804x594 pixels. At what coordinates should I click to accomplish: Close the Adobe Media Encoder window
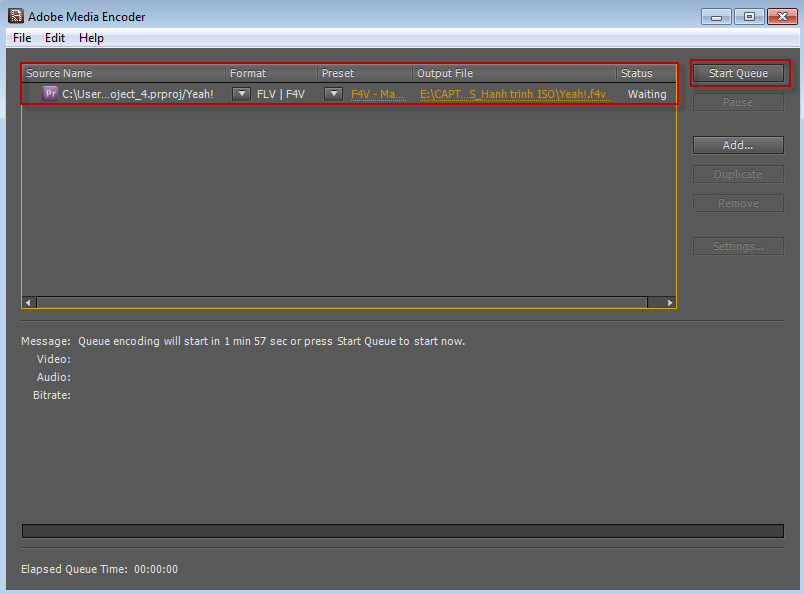pyautogui.click(x=782, y=17)
